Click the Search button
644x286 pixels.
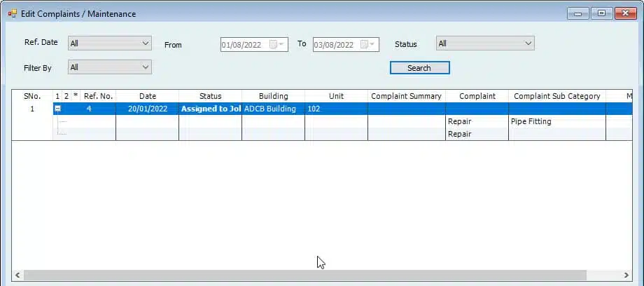419,68
